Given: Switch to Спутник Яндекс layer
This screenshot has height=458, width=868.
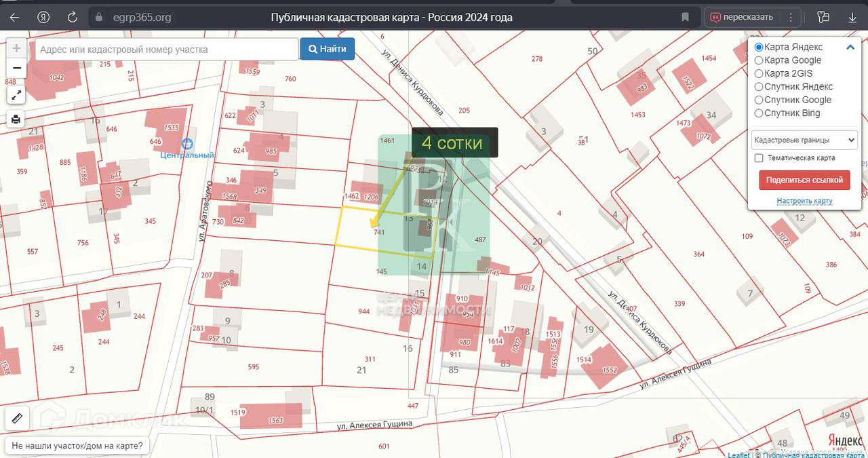Looking at the screenshot, I should coord(759,87).
